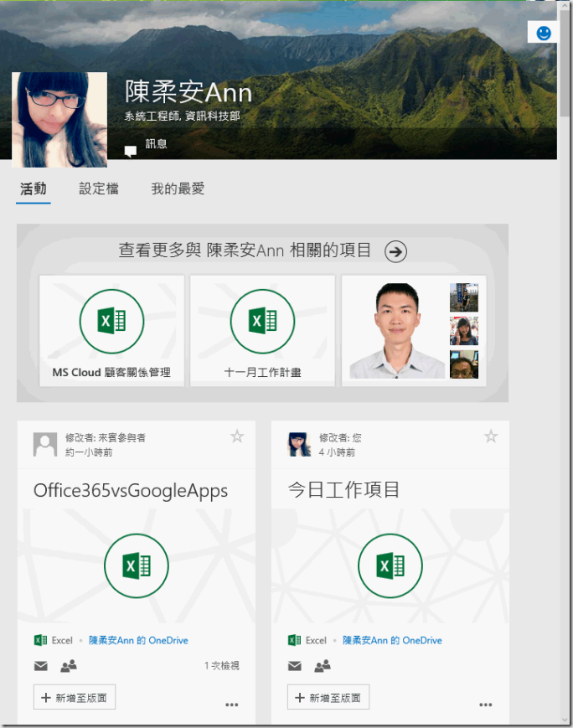Open the circled arrow for more related items
This screenshot has height=728, width=573.
coord(395,250)
